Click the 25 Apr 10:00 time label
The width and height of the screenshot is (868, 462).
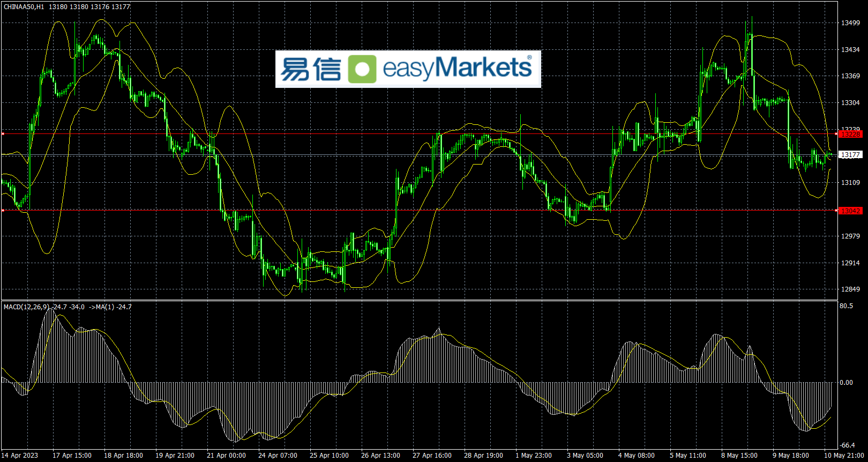click(329, 456)
